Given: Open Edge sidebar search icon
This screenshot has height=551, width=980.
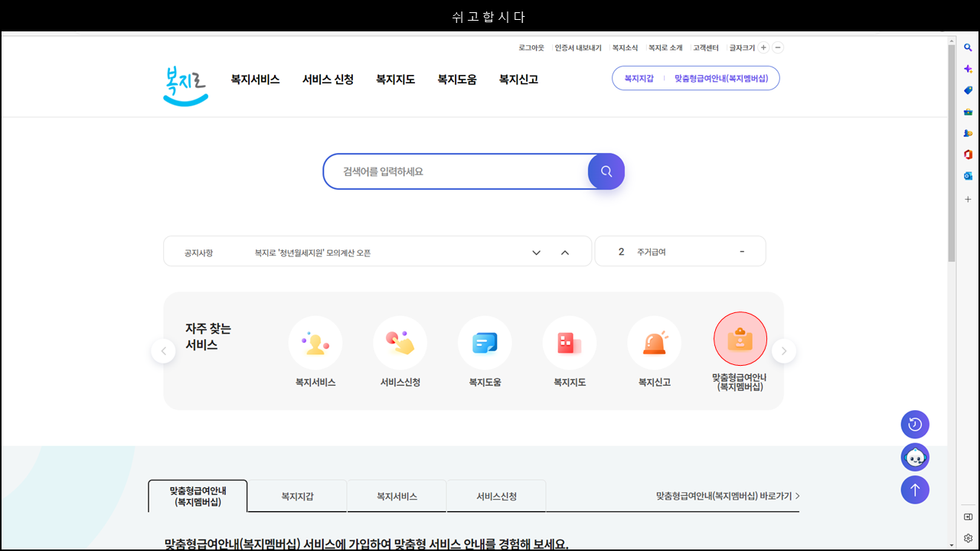Looking at the screenshot, I should coord(968,47).
